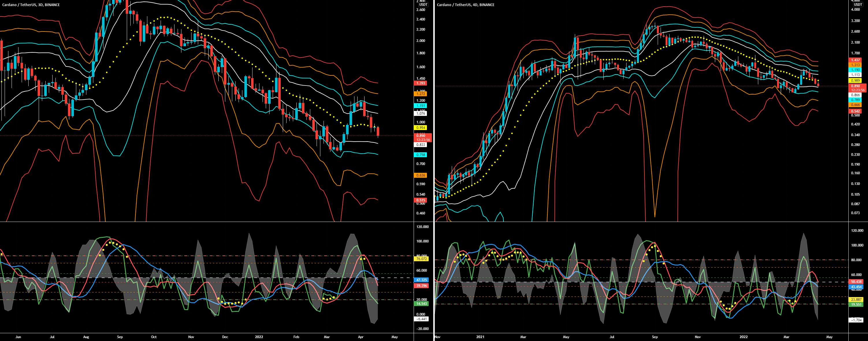Click the cyan 1.151 price label
868x341 pixels.
point(421,106)
